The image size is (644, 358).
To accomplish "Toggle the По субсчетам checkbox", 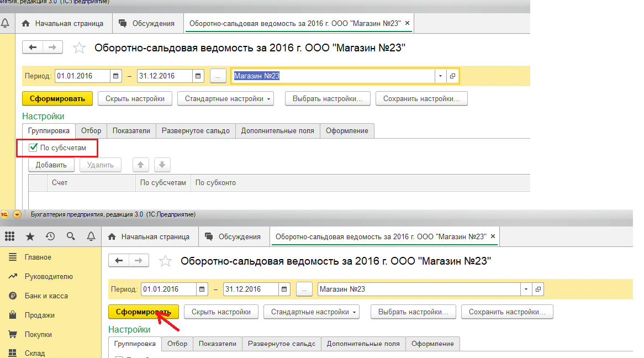I will [x=33, y=148].
